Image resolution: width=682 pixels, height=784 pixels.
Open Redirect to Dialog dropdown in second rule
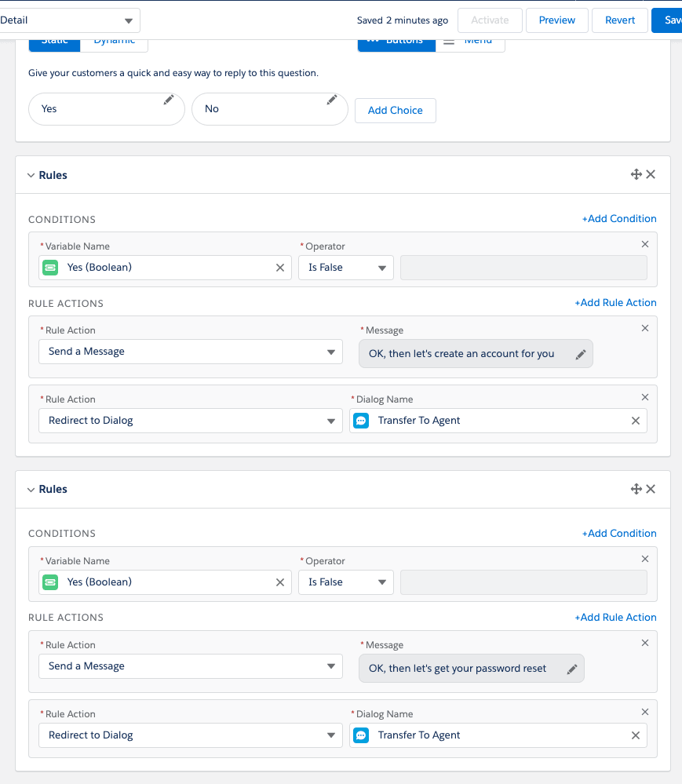pos(191,735)
